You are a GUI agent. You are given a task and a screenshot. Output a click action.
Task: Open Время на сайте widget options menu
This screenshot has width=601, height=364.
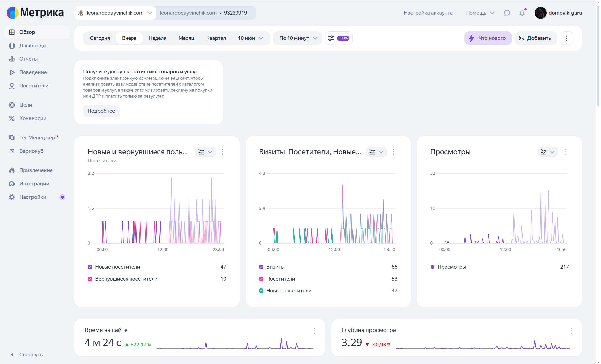click(314, 331)
